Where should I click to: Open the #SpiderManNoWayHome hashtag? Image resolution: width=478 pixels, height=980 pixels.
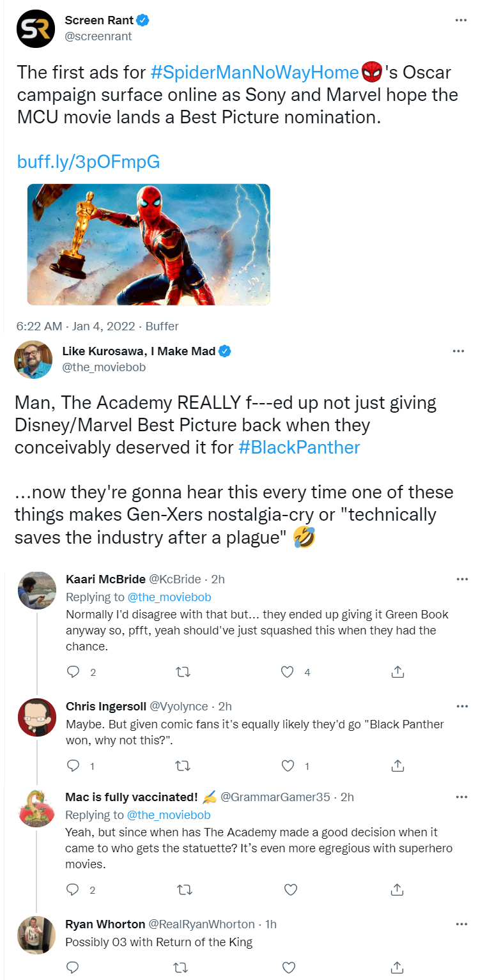254,72
